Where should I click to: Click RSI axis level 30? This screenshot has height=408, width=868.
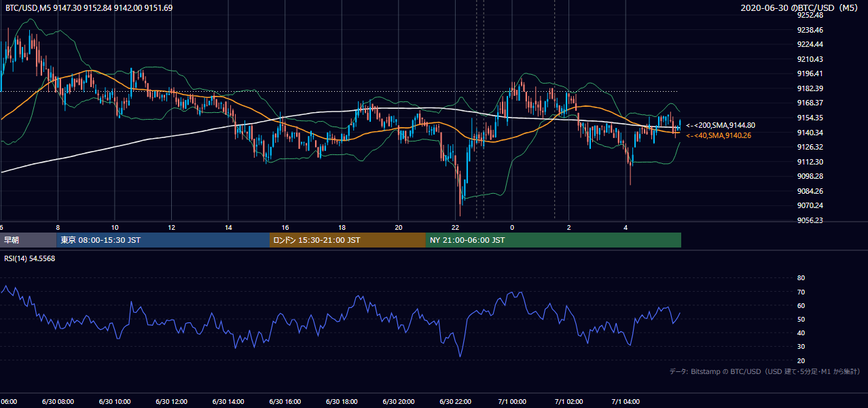(801, 347)
